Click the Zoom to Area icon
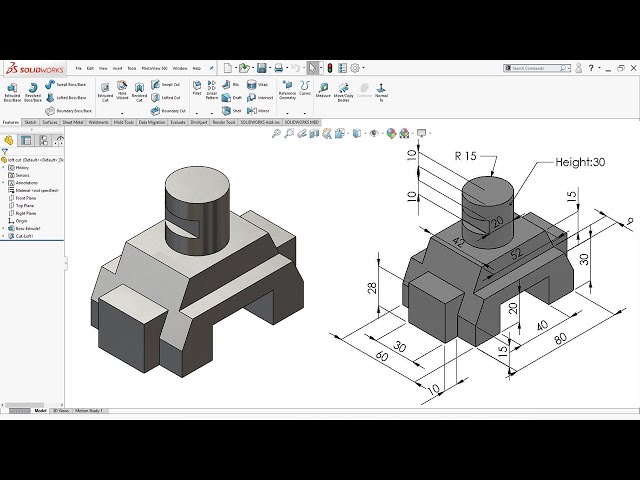This screenshot has height=480, width=640. [x=289, y=133]
